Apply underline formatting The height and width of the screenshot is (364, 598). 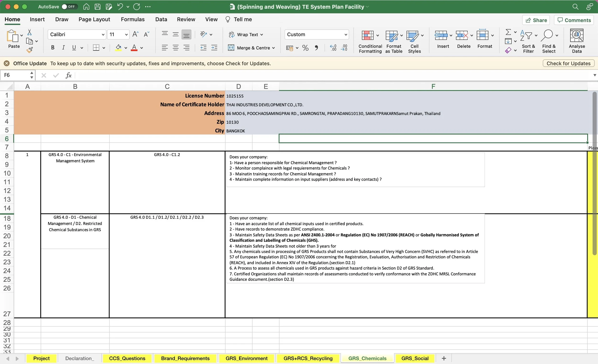(74, 48)
